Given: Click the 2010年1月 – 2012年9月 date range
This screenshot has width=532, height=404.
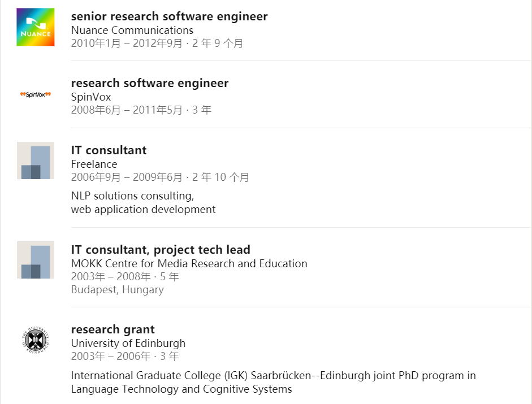Looking at the screenshot, I should point(127,44).
